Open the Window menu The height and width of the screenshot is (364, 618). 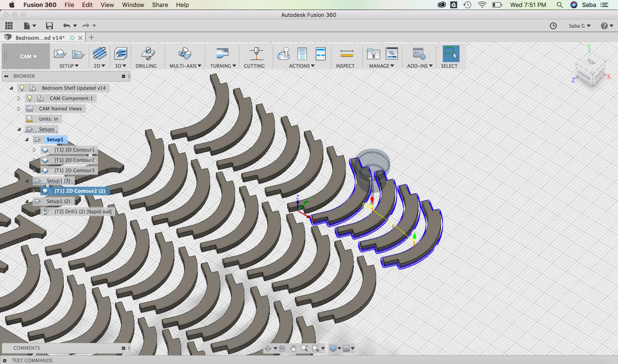click(x=133, y=5)
